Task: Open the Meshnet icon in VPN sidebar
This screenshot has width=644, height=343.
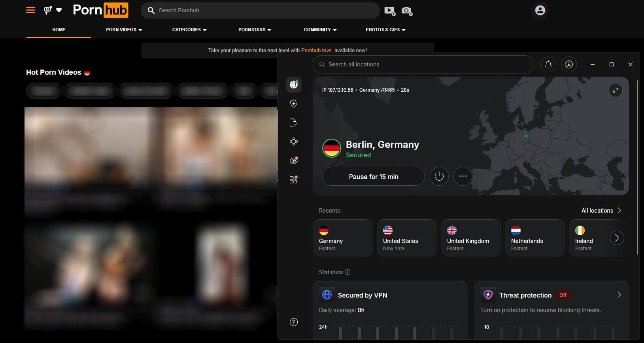Action: [294, 141]
